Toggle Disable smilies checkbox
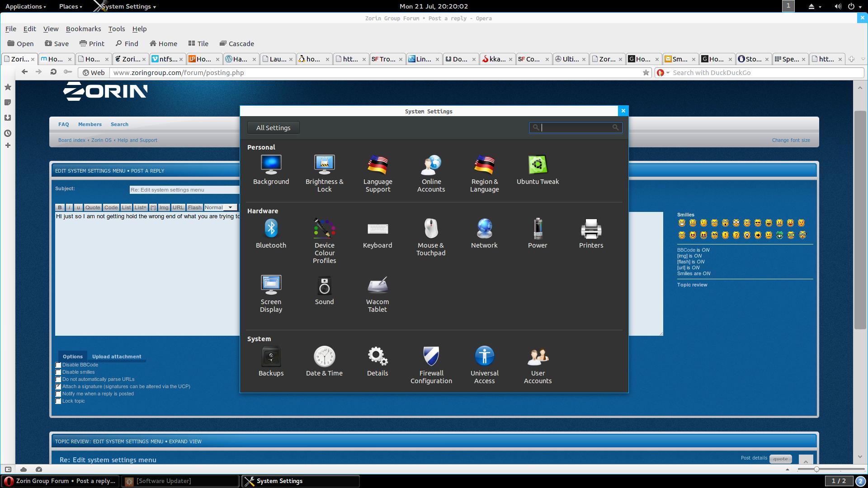The image size is (868, 488). 58,372
